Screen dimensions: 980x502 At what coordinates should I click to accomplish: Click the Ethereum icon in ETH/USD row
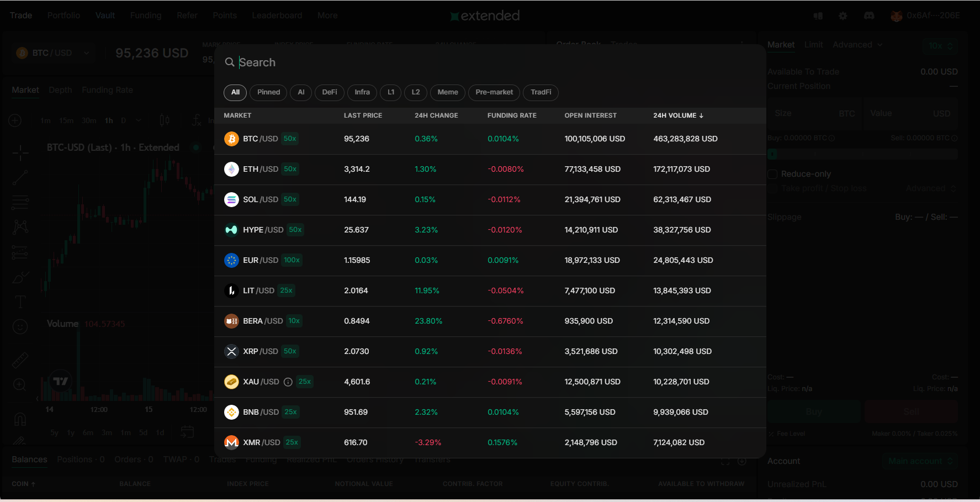231,170
